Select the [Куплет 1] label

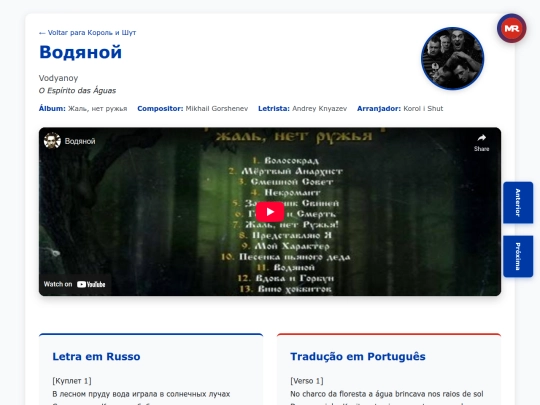[x=72, y=381]
